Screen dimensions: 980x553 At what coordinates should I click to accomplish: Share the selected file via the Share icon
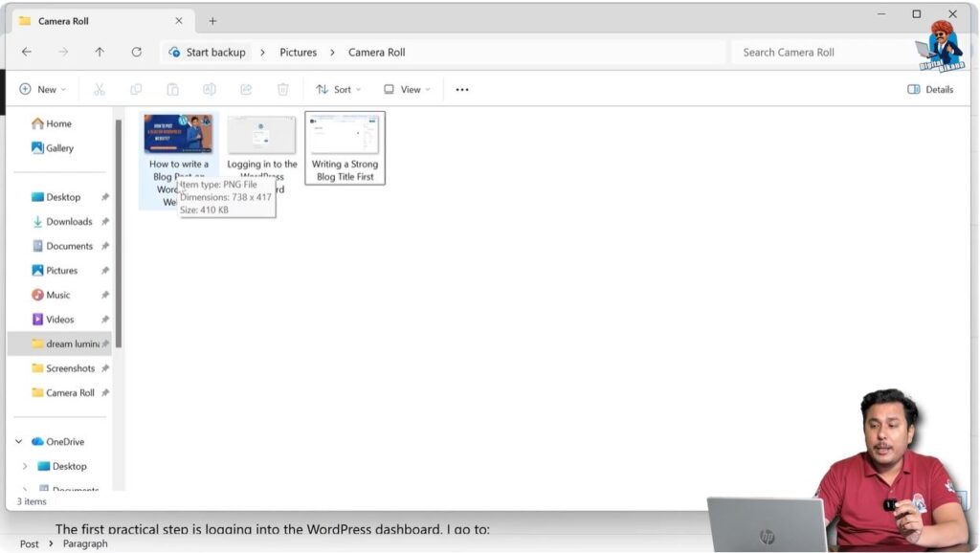(246, 89)
